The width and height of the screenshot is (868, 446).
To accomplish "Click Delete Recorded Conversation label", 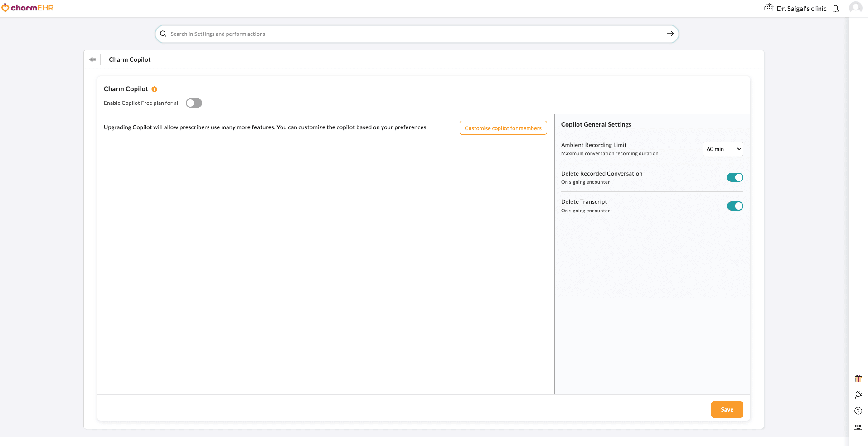I will pyautogui.click(x=601, y=174).
